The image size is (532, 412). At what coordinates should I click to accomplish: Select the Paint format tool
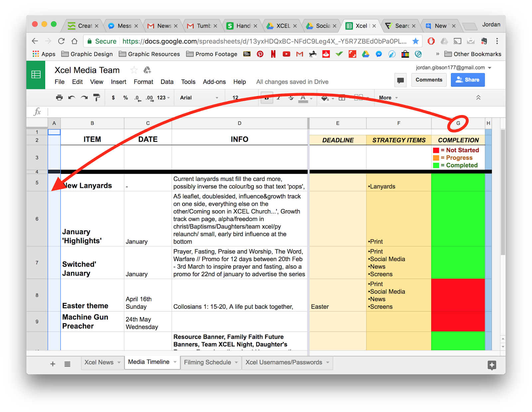pos(97,98)
